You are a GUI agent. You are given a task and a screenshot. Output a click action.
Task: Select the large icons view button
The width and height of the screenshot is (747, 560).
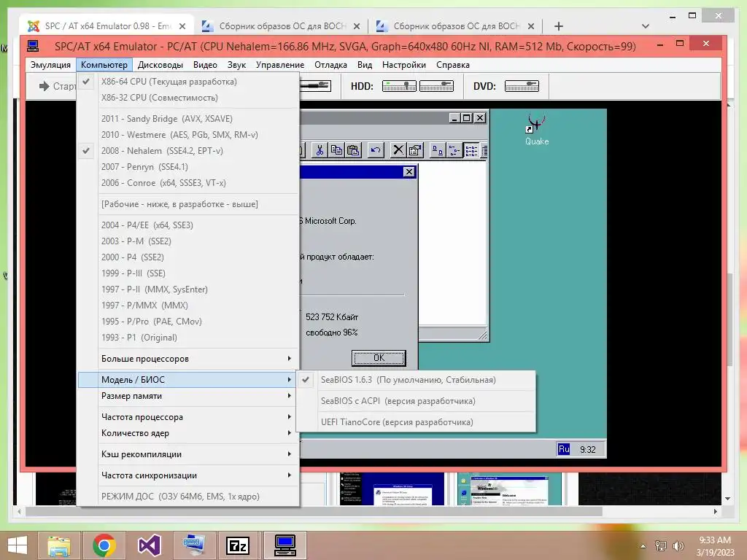437,150
